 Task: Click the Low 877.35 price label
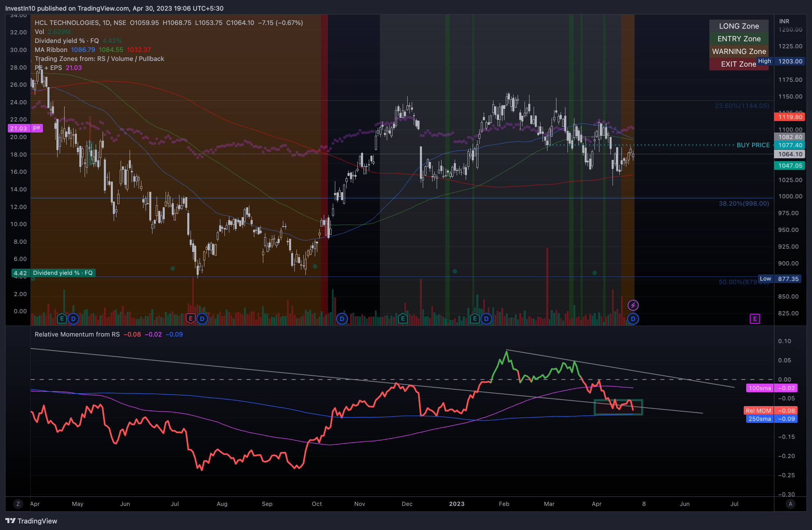pos(780,279)
